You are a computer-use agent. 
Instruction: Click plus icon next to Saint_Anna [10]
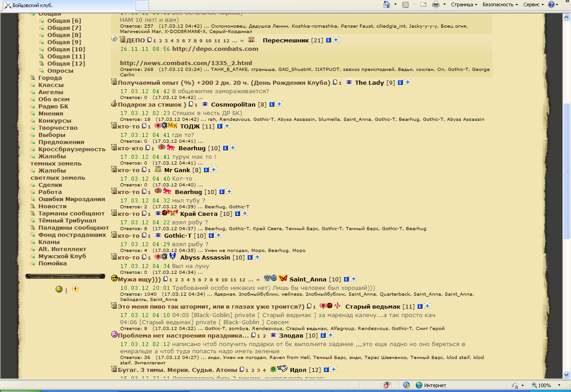click(354, 279)
